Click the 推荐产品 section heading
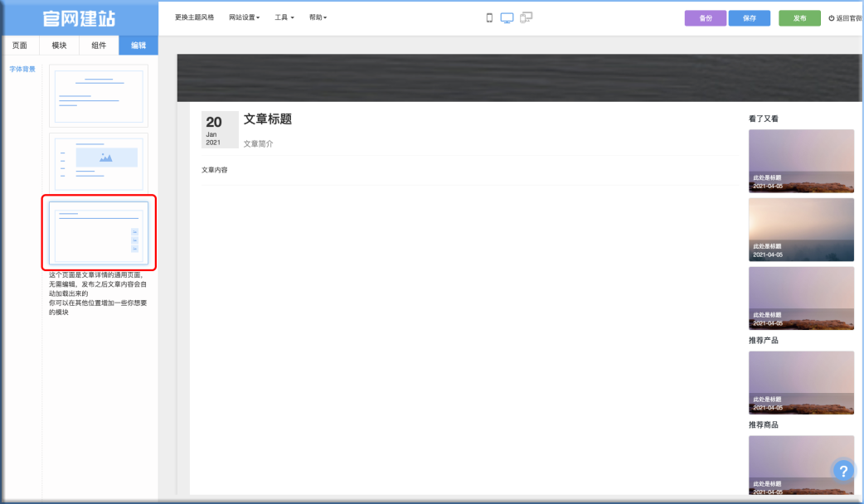864x504 pixels. click(763, 341)
